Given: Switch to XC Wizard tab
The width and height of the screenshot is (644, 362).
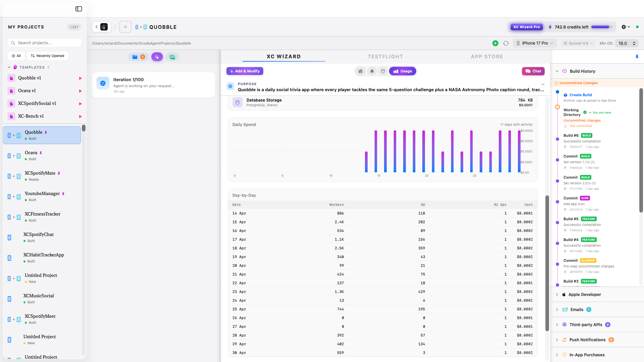Looking at the screenshot, I should click(x=284, y=57).
